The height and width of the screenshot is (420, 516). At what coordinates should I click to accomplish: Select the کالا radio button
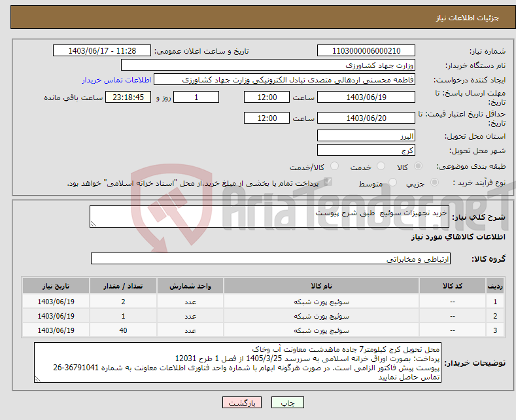(x=418, y=166)
